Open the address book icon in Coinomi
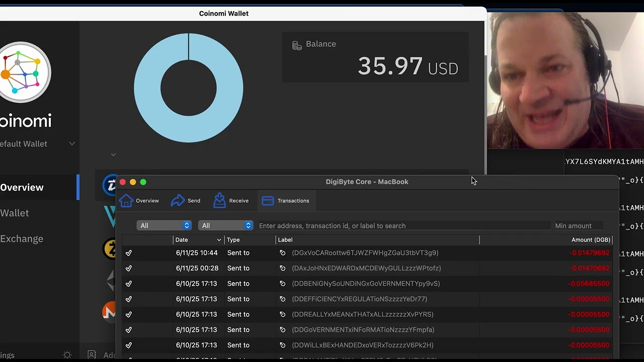 point(92,355)
